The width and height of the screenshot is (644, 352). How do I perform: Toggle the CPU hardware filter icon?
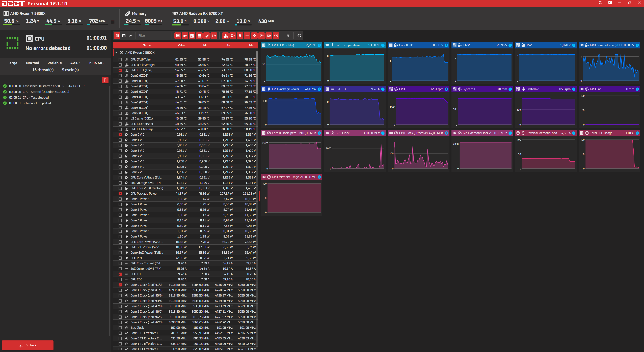coord(178,36)
